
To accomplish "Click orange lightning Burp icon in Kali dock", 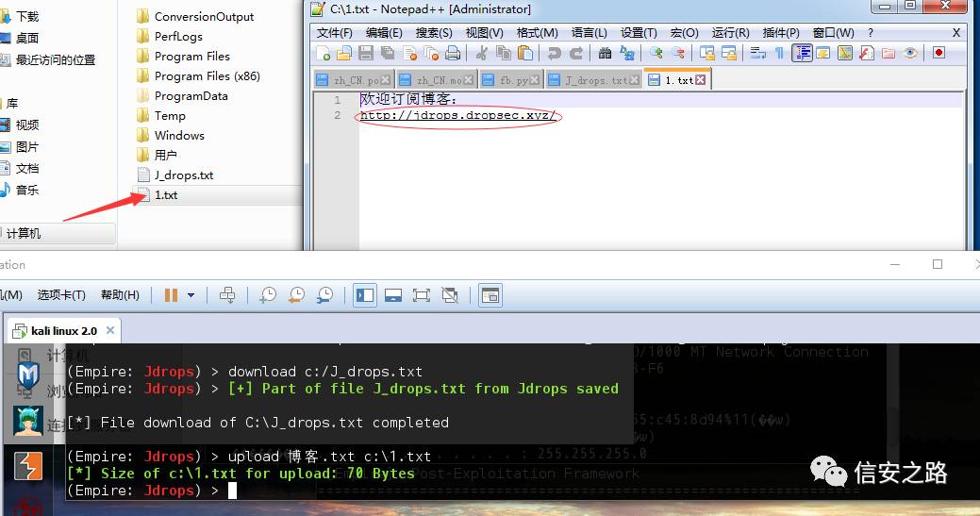I will 28,466.
